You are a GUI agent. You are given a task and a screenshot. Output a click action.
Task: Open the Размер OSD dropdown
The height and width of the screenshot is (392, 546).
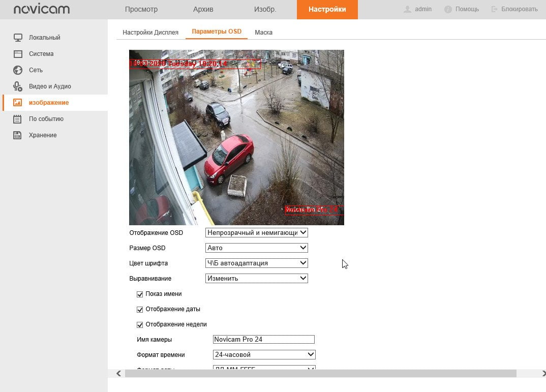pyautogui.click(x=257, y=248)
